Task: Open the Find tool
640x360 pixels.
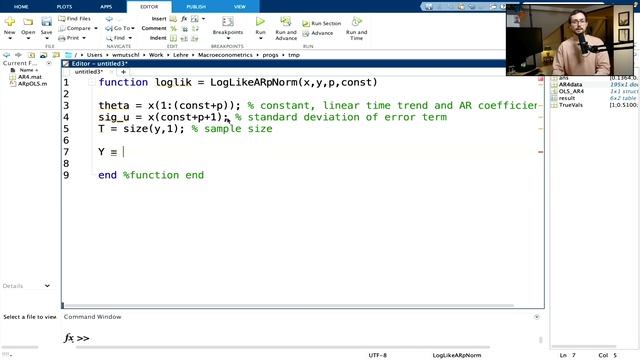Action: (x=116, y=38)
